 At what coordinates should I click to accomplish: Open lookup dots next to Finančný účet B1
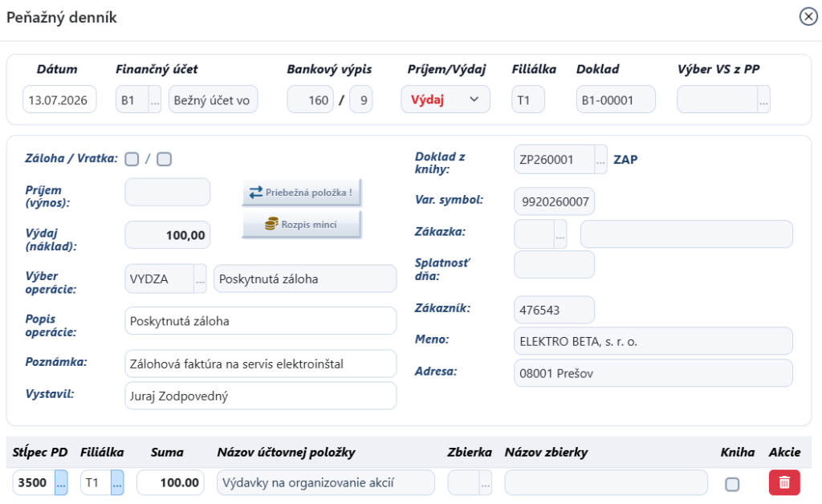[x=155, y=100]
